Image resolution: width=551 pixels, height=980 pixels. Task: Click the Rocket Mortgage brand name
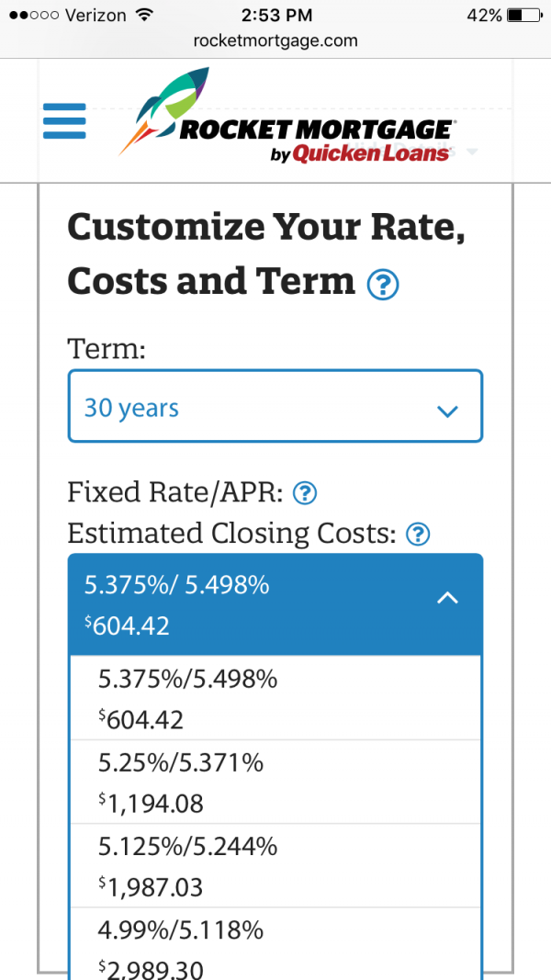click(314, 130)
